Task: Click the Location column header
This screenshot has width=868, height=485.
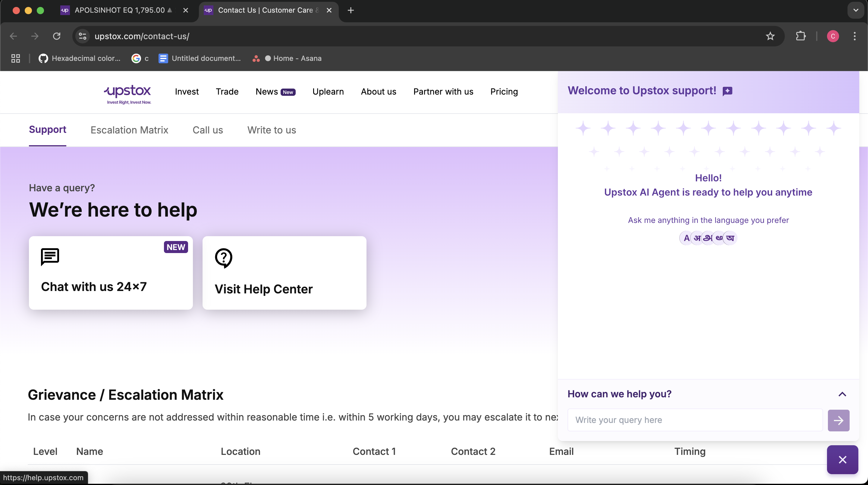Action: pyautogui.click(x=240, y=451)
